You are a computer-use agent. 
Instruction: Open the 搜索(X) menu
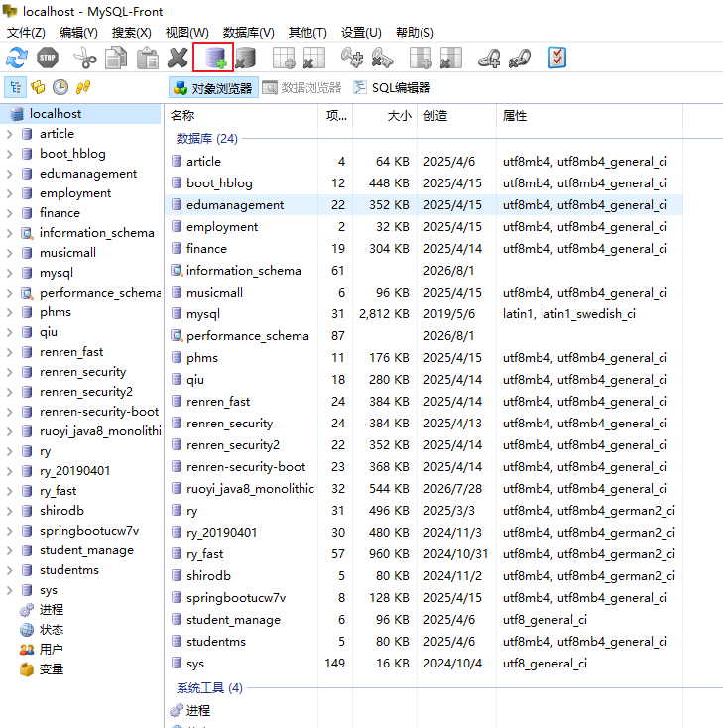click(x=132, y=33)
